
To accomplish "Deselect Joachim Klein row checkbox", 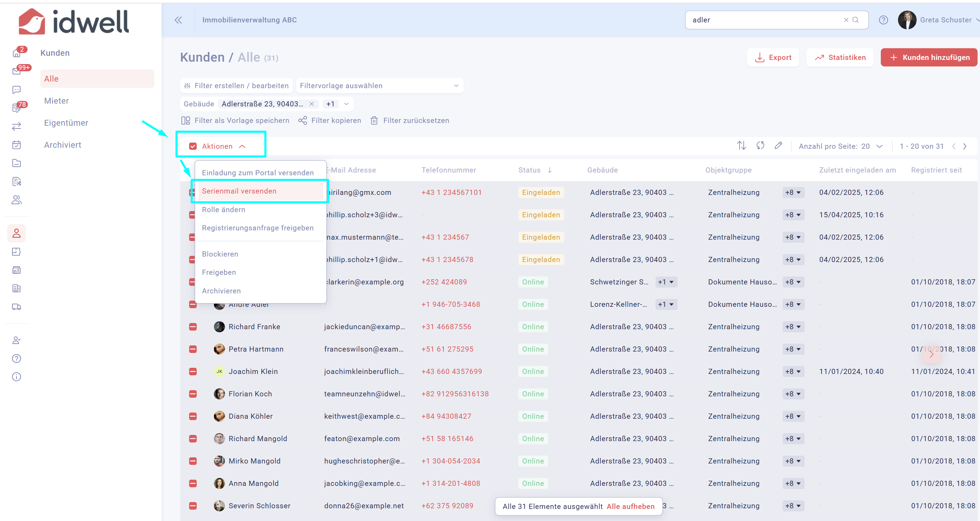I will click(193, 372).
